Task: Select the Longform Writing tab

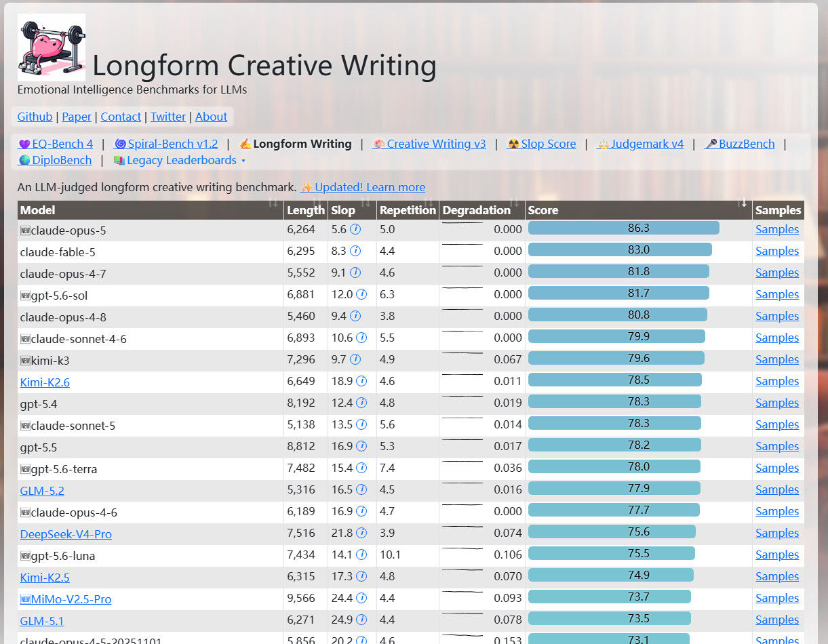Action: 296,144
